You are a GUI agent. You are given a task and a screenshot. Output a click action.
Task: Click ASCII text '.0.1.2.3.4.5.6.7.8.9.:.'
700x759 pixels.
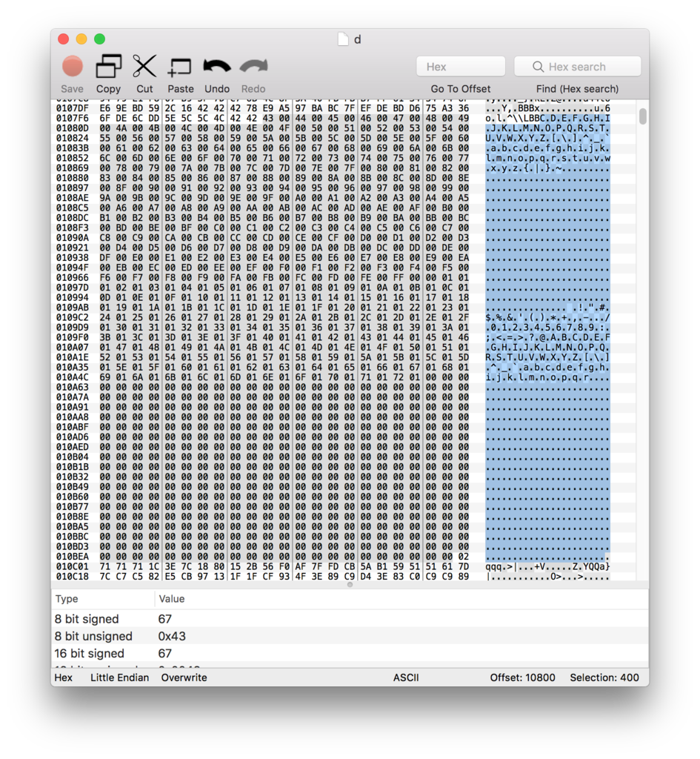coord(547,328)
